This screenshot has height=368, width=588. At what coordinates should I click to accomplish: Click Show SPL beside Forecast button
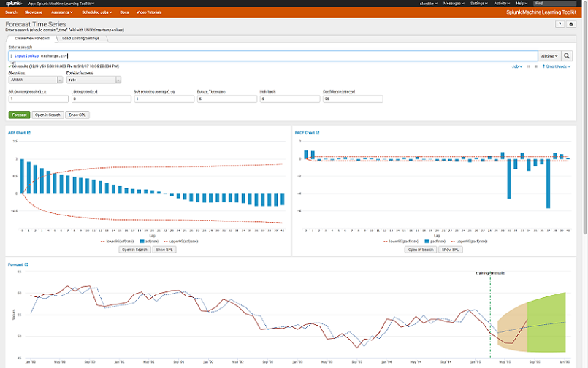[x=77, y=115]
